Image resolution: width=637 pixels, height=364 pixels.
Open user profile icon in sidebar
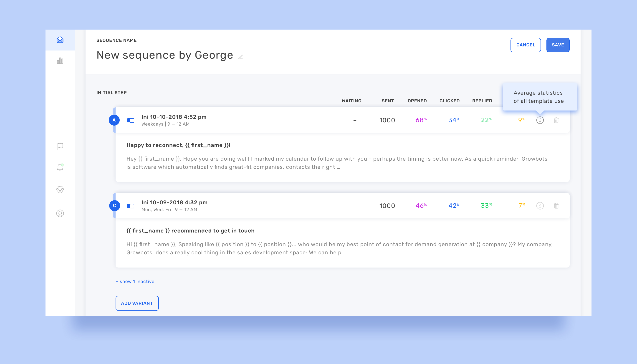point(60,213)
